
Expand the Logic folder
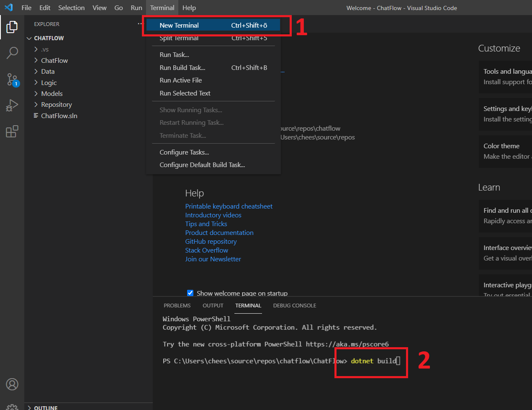coord(36,83)
